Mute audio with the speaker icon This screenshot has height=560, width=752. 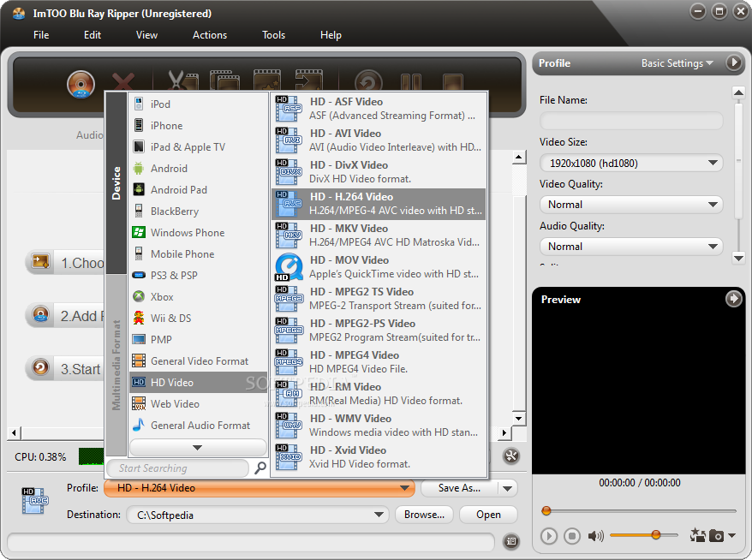coord(595,535)
